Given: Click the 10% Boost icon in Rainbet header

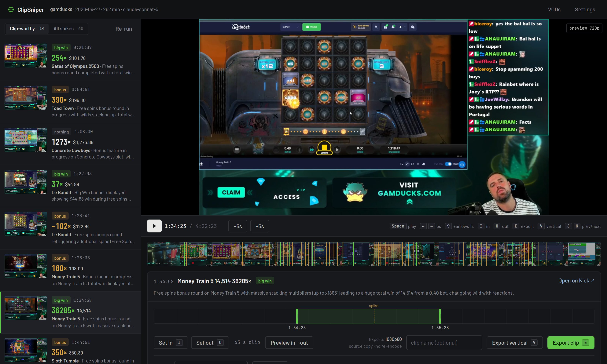Looking at the screenshot, I should point(361,27).
